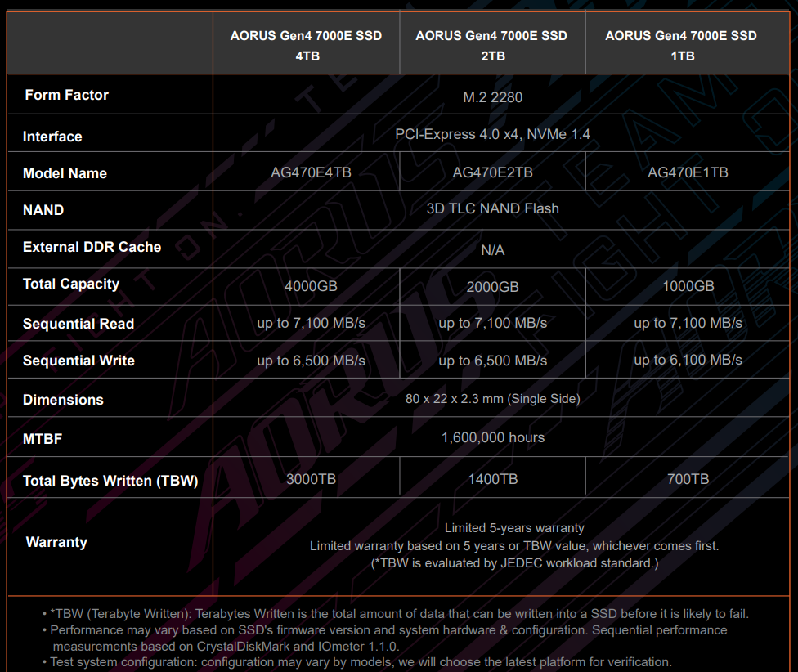Image resolution: width=798 pixels, height=672 pixels.
Task: Click the 700TB TBW cell
Action: (x=688, y=479)
